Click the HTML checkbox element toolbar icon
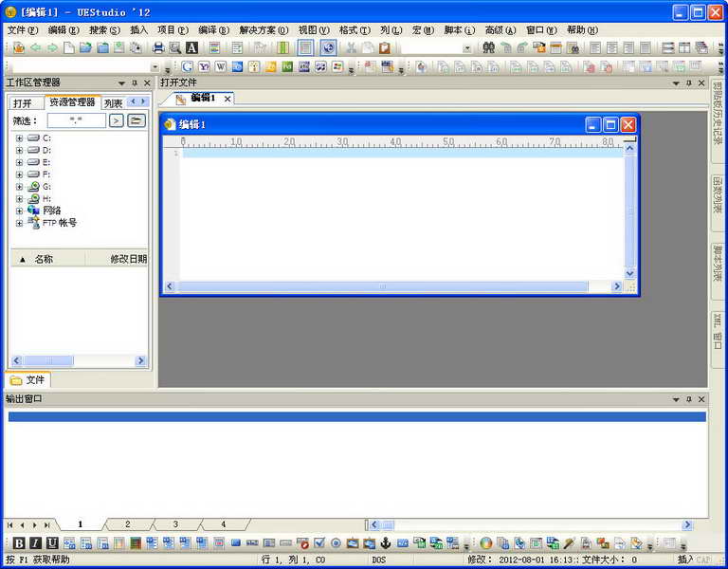Viewport: 728px width, 569px height. [319, 543]
